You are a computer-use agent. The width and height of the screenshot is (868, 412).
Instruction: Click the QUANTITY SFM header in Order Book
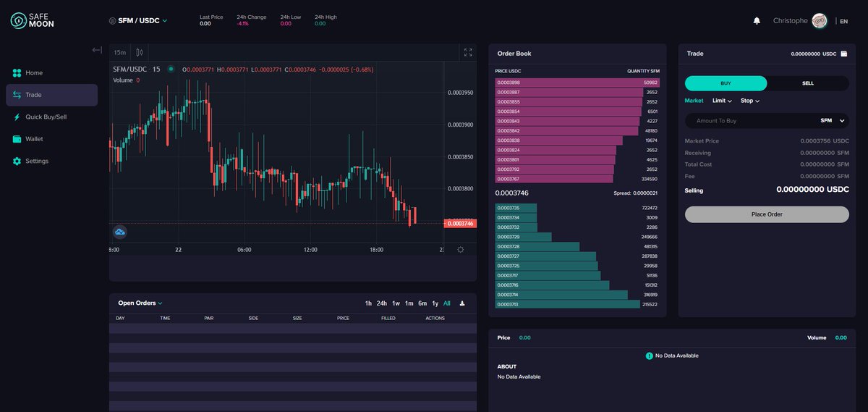(x=643, y=71)
